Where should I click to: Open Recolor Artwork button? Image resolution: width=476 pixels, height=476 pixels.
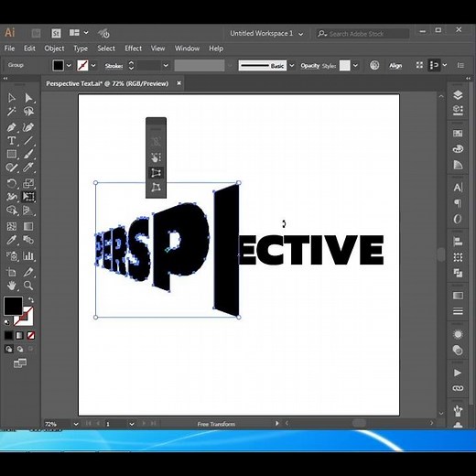point(374,65)
